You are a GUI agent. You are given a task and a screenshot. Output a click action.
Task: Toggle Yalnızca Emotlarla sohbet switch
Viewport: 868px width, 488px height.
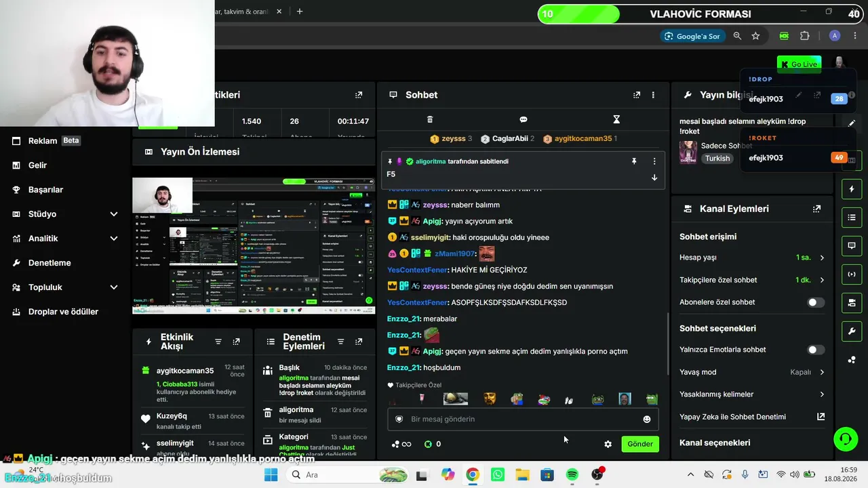[x=816, y=350]
